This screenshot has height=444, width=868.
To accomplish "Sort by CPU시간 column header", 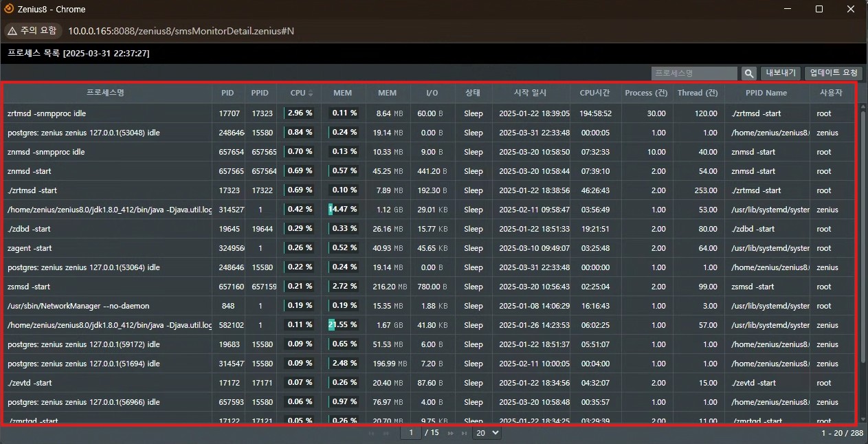I will coord(595,93).
